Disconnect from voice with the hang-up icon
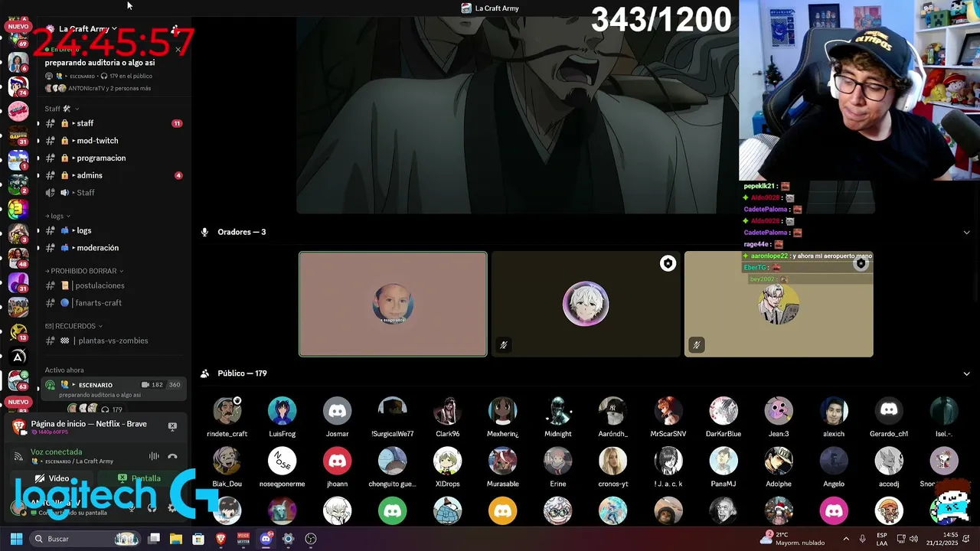980x551 pixels. (x=172, y=456)
